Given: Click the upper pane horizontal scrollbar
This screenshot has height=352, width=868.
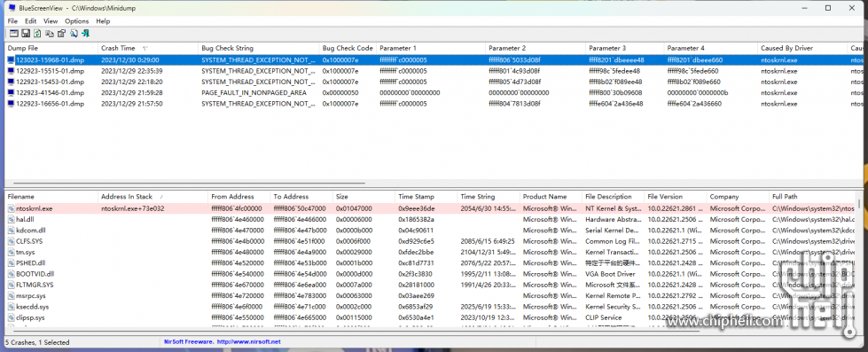Looking at the screenshot, I should (190, 184).
